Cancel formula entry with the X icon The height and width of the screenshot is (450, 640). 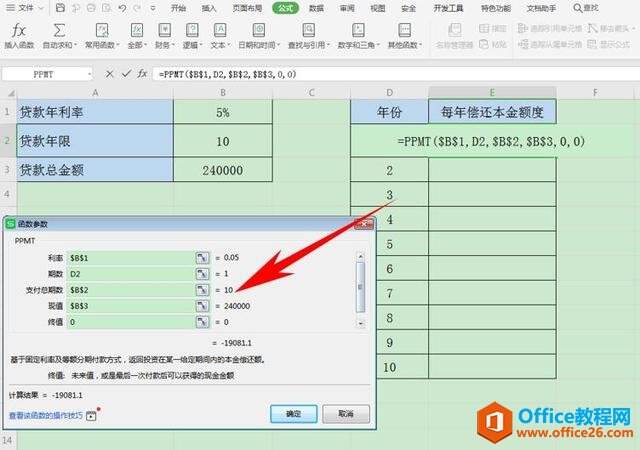(109, 74)
